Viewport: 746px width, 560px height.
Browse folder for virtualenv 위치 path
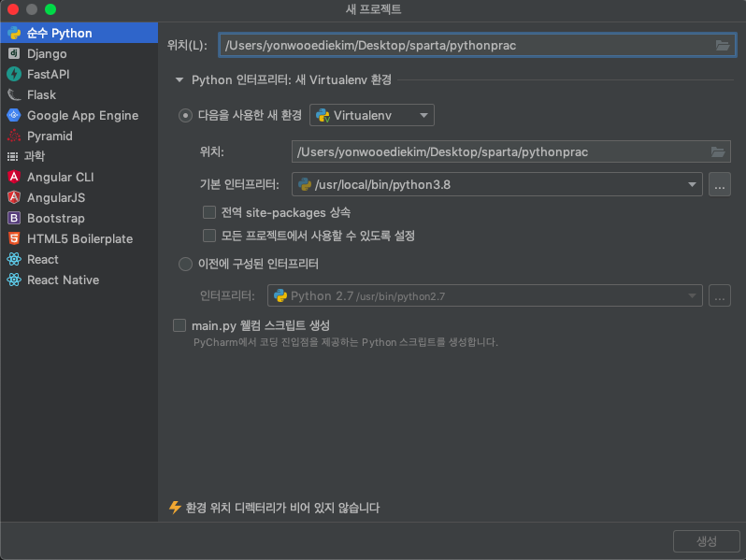(717, 151)
